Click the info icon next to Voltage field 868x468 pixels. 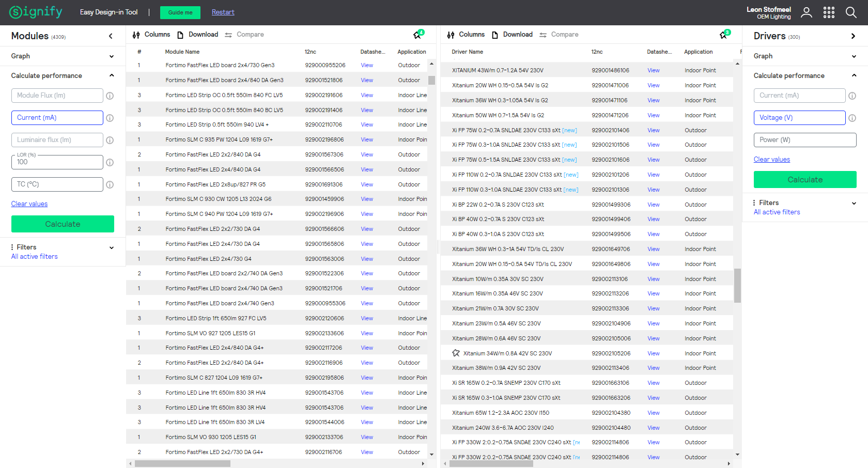click(852, 118)
